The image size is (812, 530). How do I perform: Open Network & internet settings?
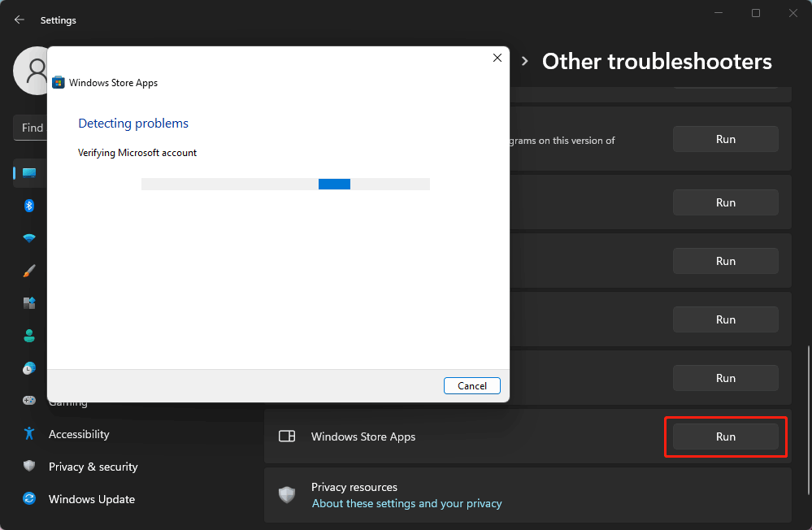point(28,238)
